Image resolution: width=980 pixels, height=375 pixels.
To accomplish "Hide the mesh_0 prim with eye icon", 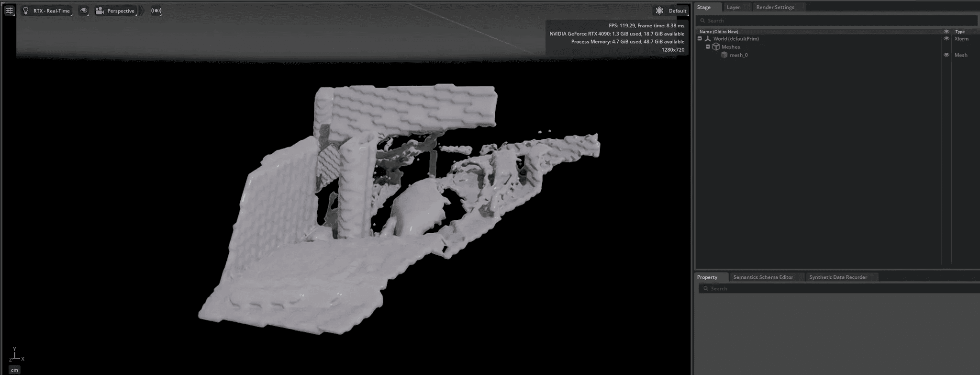I will click(946, 55).
